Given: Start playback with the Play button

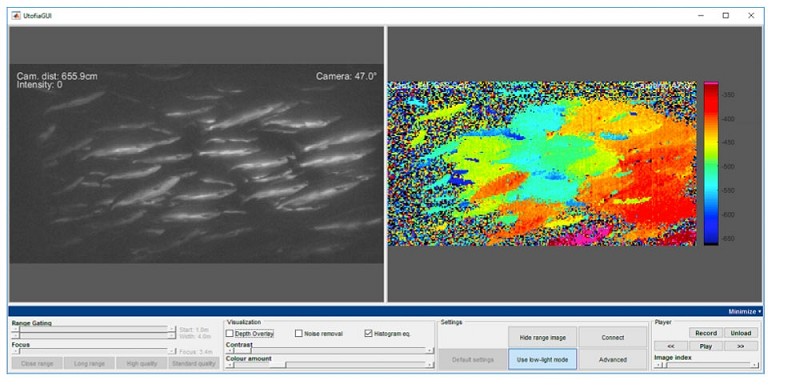Looking at the screenshot, I should tap(706, 346).
